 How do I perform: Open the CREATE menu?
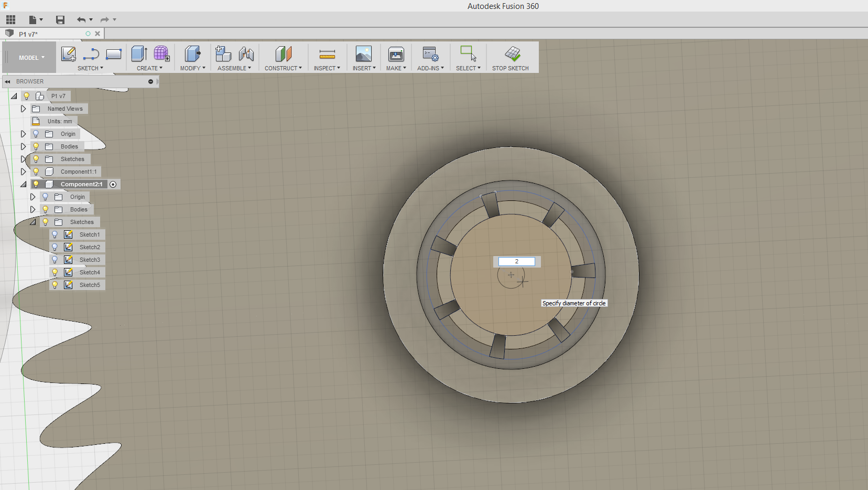click(x=149, y=68)
